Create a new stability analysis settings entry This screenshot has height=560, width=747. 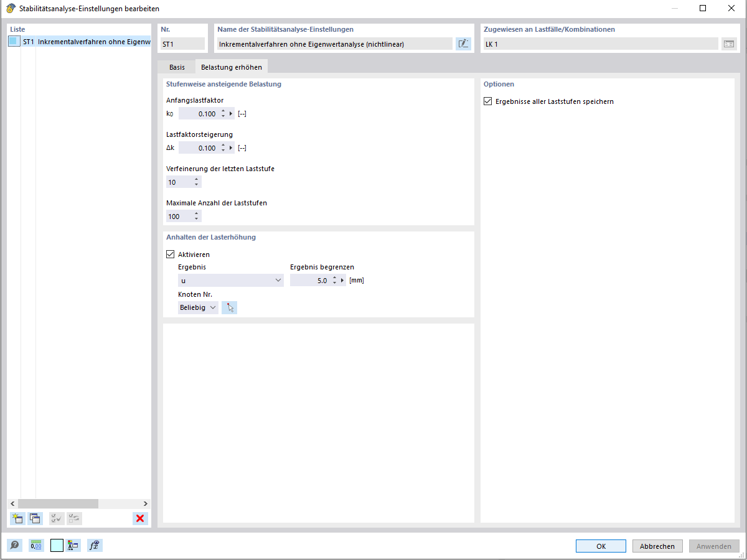[x=17, y=518]
